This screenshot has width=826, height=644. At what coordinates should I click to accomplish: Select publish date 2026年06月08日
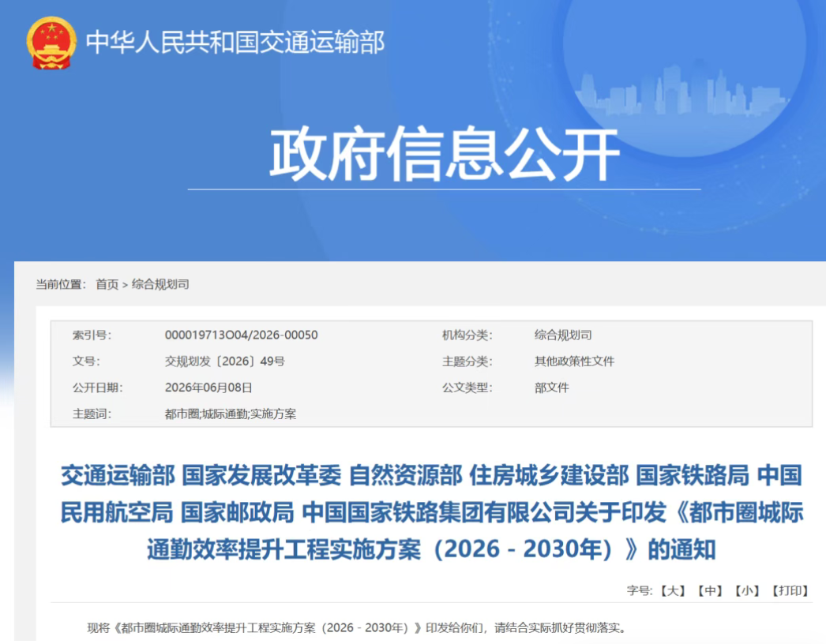[x=208, y=388]
